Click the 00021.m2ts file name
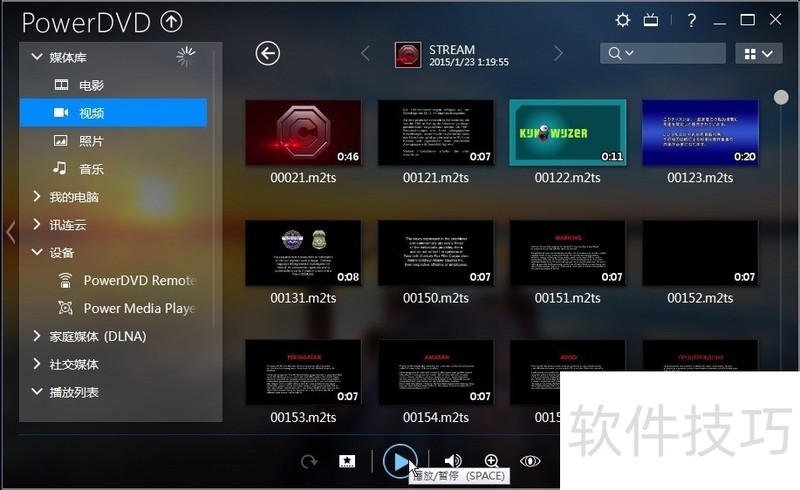Screen dimensions: 800x490 [x=303, y=178]
